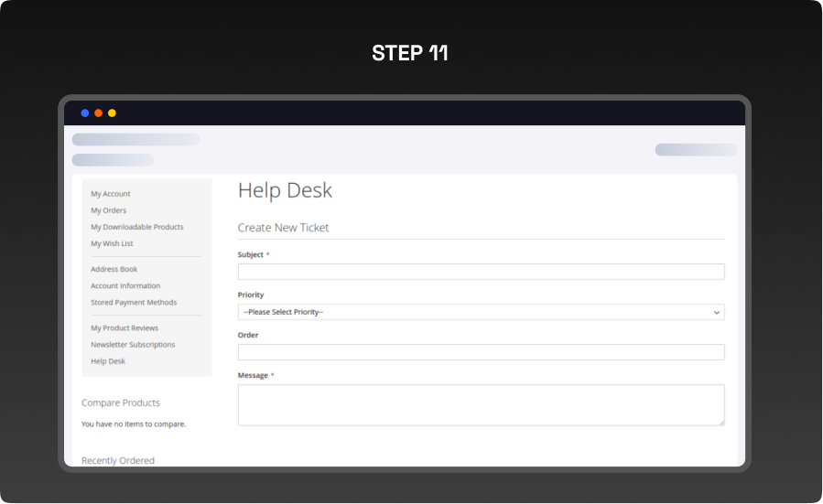This screenshot has width=823, height=504.
Task: Open My Downloadable Products link
Action: coord(137,227)
